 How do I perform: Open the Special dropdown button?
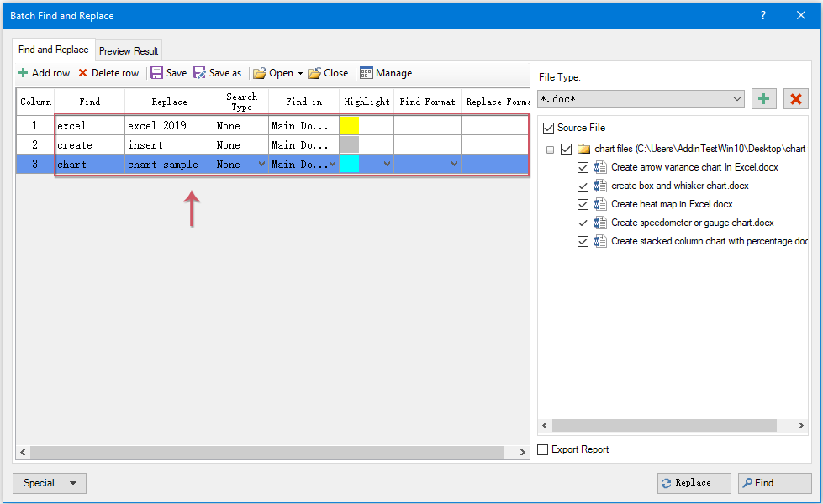[50, 483]
